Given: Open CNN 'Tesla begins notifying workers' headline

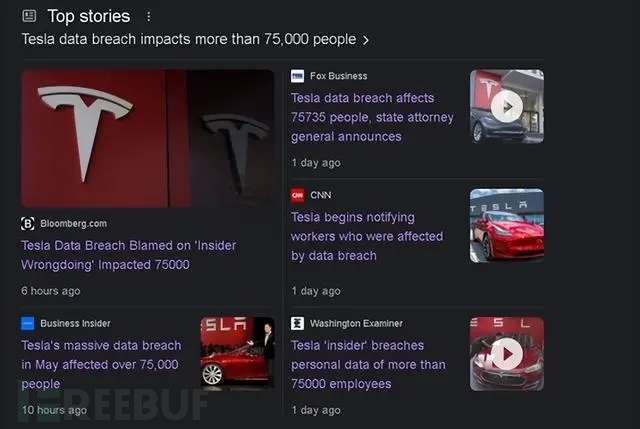Looking at the screenshot, I should click(x=367, y=236).
